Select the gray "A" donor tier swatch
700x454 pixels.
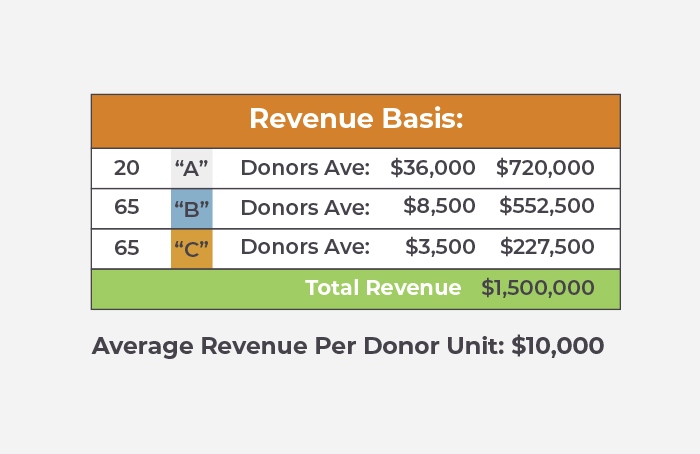coord(191,168)
